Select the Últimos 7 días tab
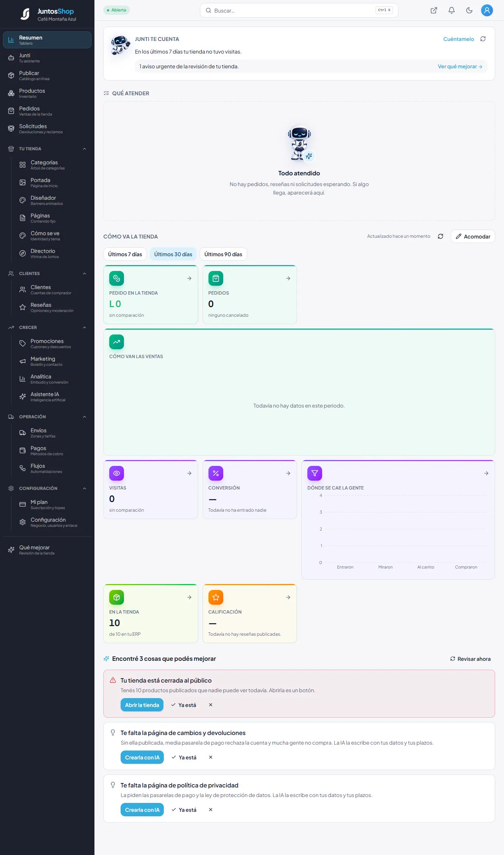 point(125,254)
